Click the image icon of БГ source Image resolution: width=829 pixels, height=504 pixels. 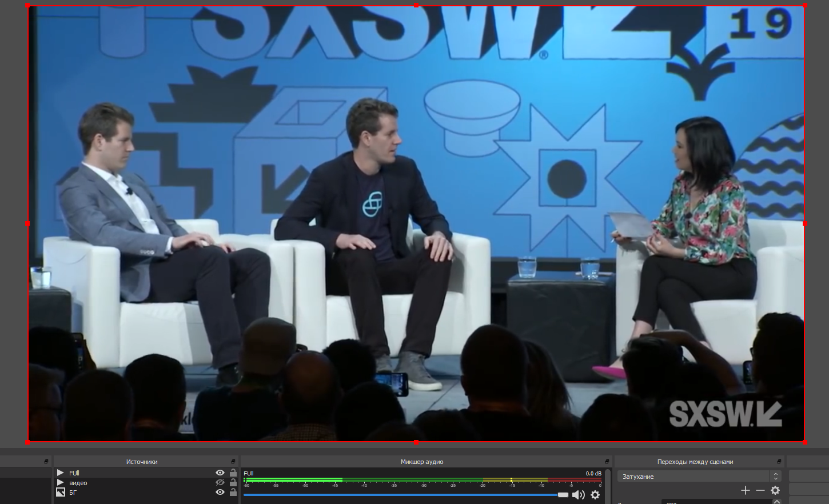60,492
